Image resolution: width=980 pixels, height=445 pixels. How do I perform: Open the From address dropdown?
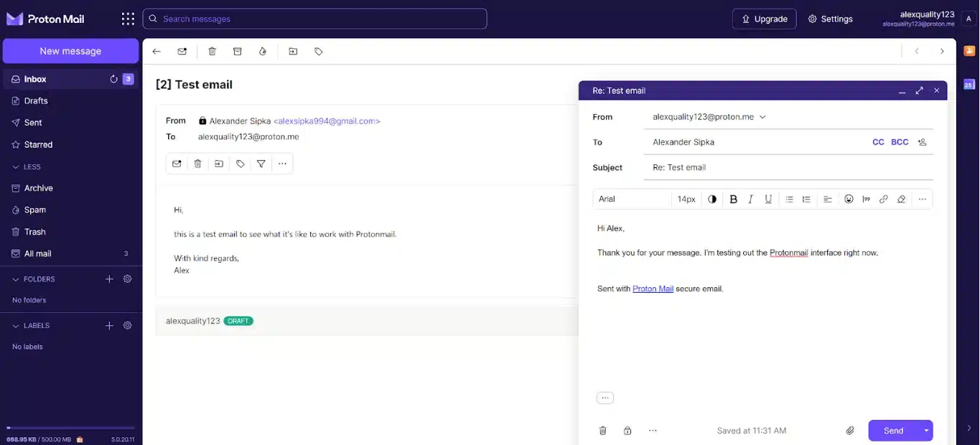click(x=762, y=117)
